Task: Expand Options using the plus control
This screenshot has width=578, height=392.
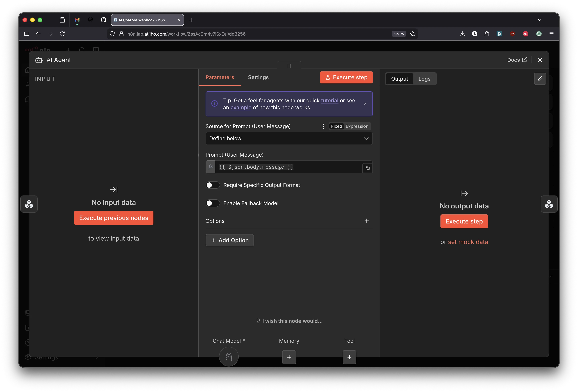Action: [367, 221]
